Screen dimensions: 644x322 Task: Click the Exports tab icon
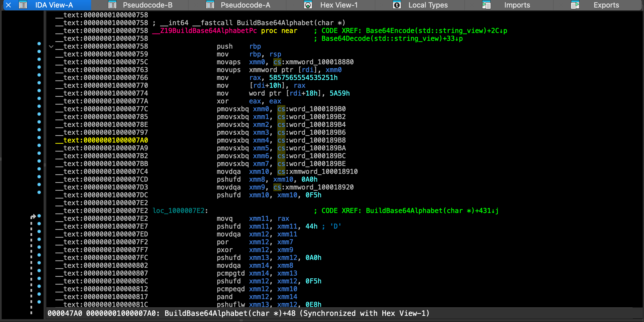tap(575, 5)
